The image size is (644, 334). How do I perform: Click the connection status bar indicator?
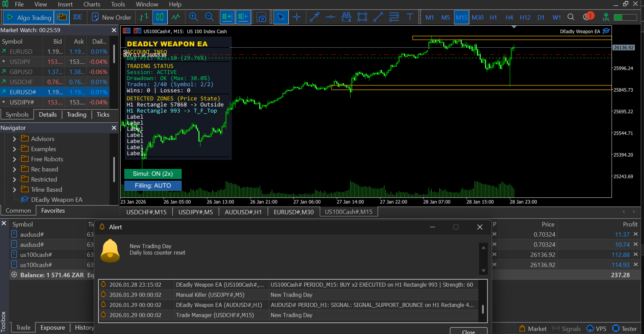[625, 17]
